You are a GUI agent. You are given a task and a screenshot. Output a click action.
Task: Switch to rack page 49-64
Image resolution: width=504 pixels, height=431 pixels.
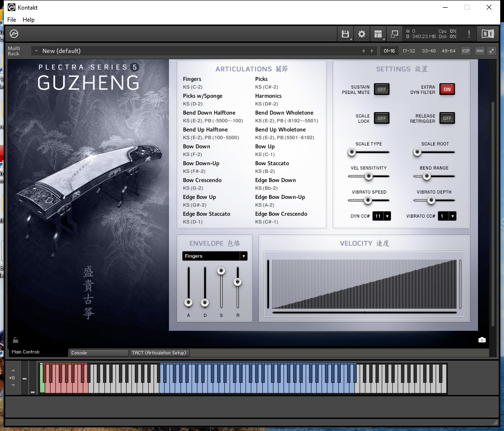pos(448,51)
